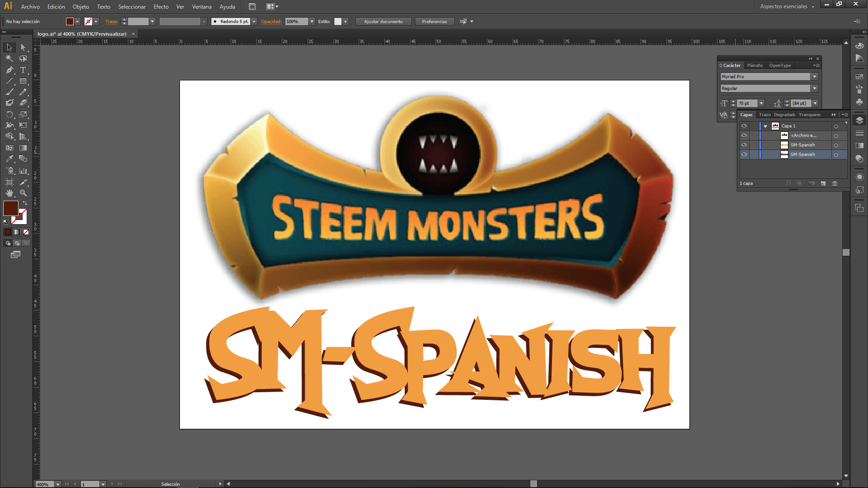
Task: Select the Line Segment tool
Action: tap(9, 81)
